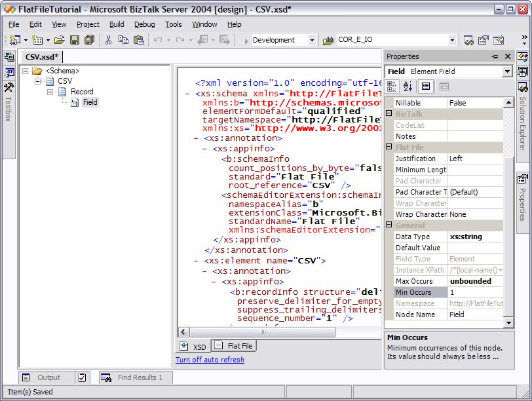Open the Properties Window toolbar icon
The image size is (532, 401).
[483, 40]
